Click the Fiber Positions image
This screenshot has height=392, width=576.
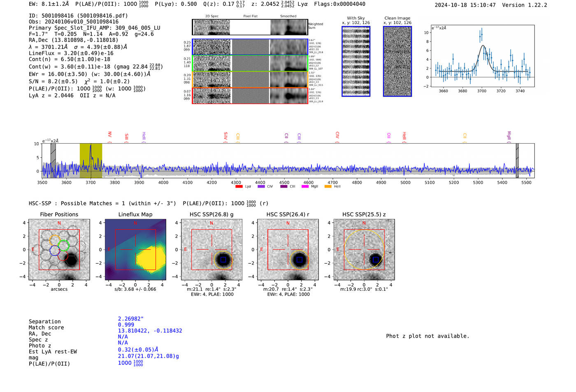59,250
